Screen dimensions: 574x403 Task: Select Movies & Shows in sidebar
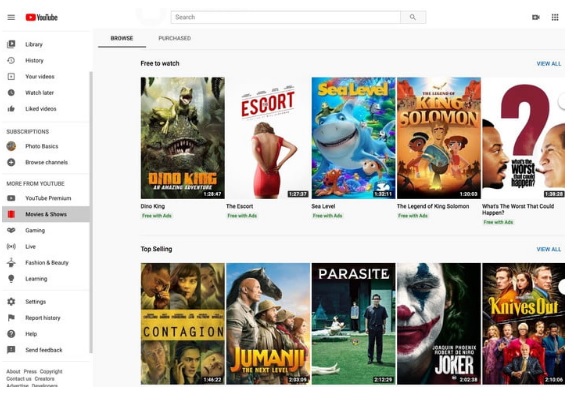click(46, 214)
